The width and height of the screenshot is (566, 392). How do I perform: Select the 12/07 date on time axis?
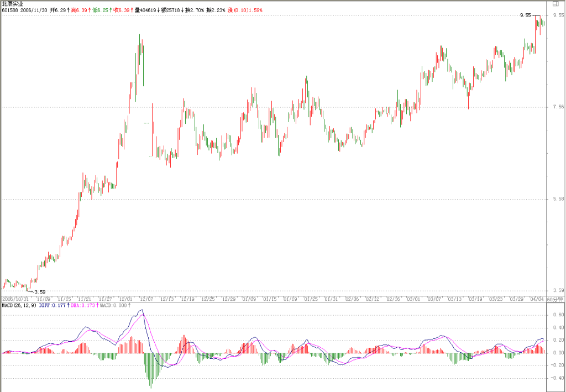point(146,299)
